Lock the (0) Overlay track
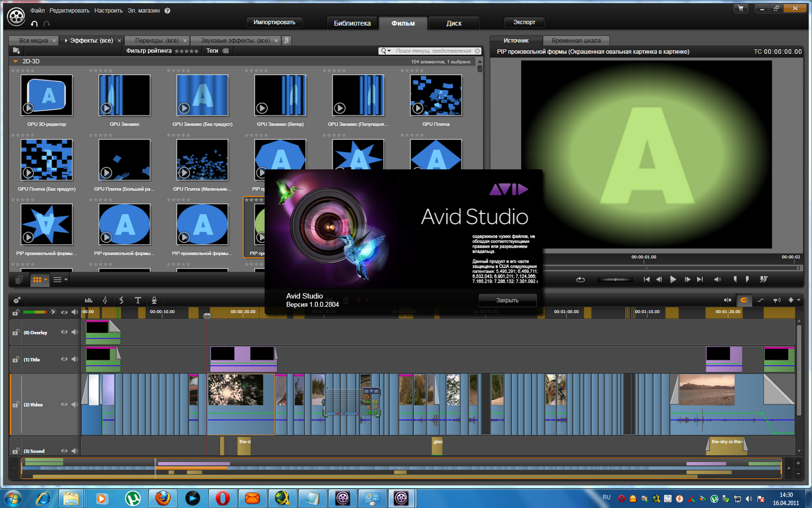 (x=14, y=332)
